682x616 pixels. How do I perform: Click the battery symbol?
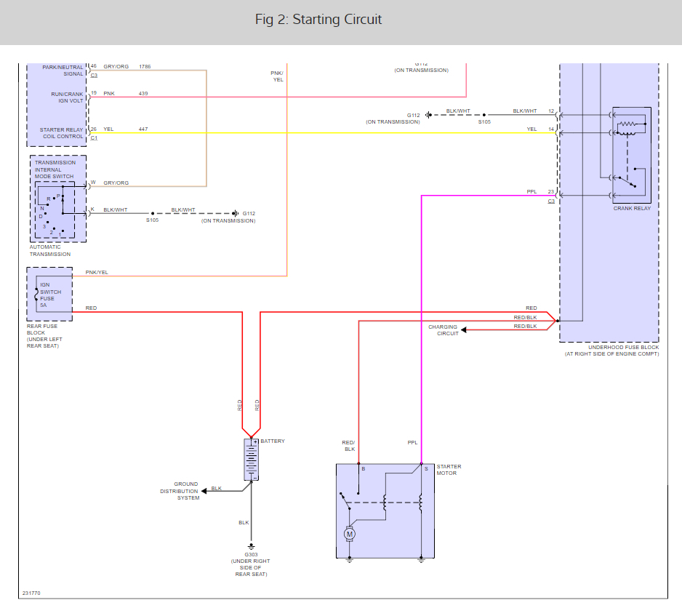[x=252, y=460]
